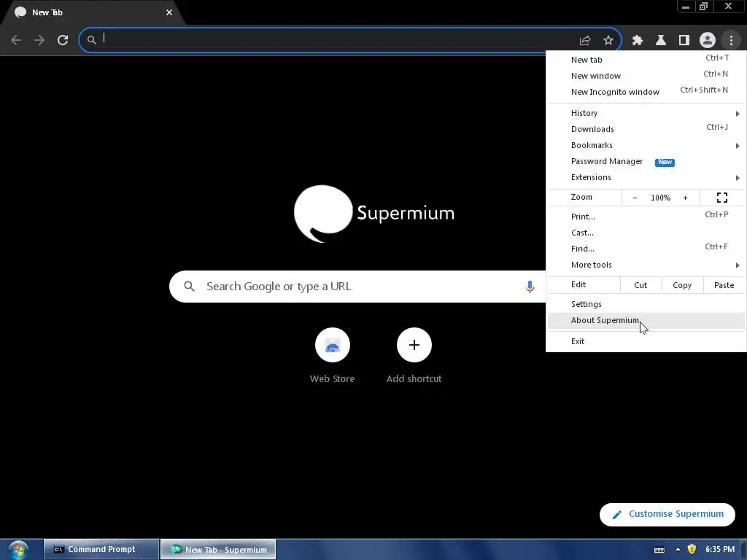This screenshot has height=560, width=747.
Task: Click Cut in the Edit row
Action: (640, 285)
